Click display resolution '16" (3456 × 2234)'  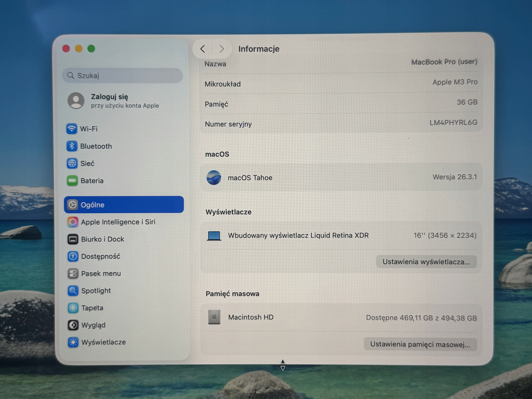click(x=445, y=235)
